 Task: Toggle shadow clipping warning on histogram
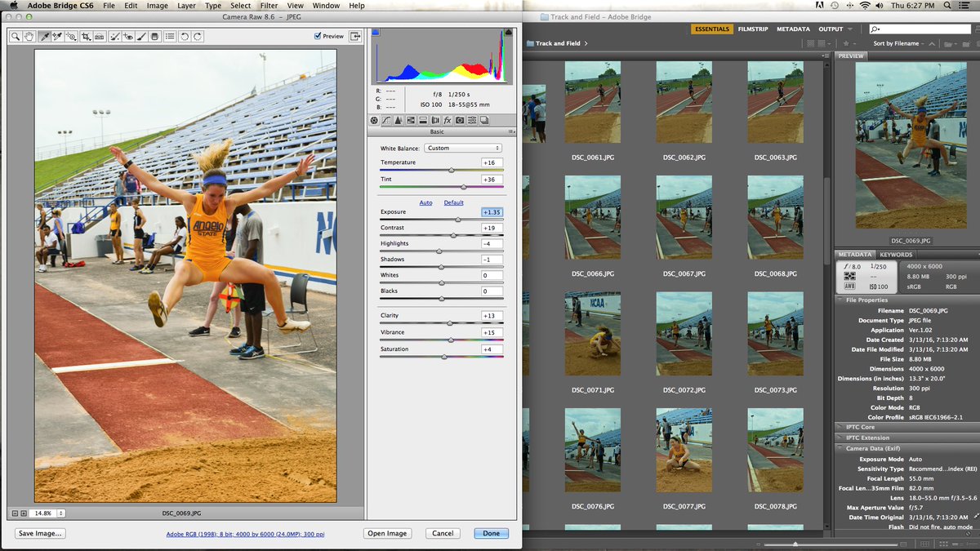pyautogui.click(x=376, y=32)
